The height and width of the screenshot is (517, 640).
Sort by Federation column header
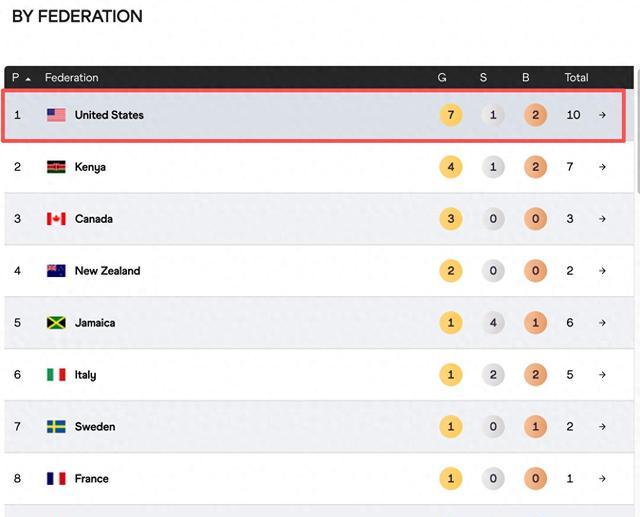72,78
